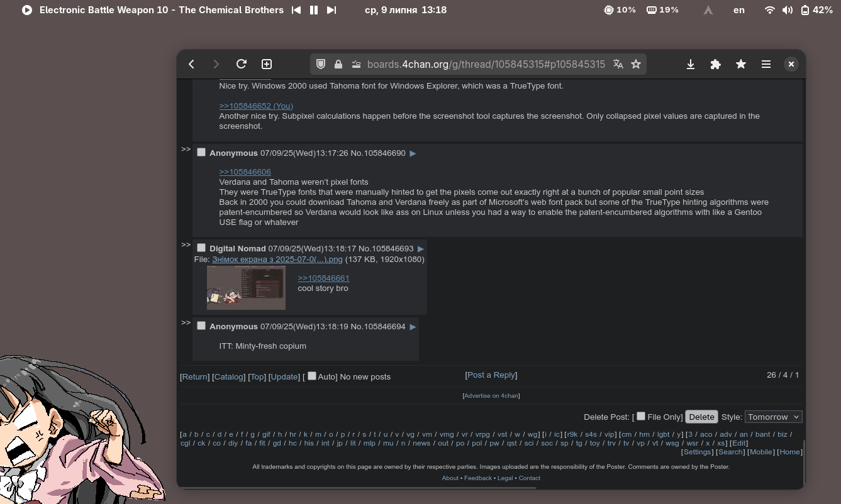The height and width of the screenshot is (504, 841).
Task: Click the Edit board list link
Action: (x=739, y=443)
